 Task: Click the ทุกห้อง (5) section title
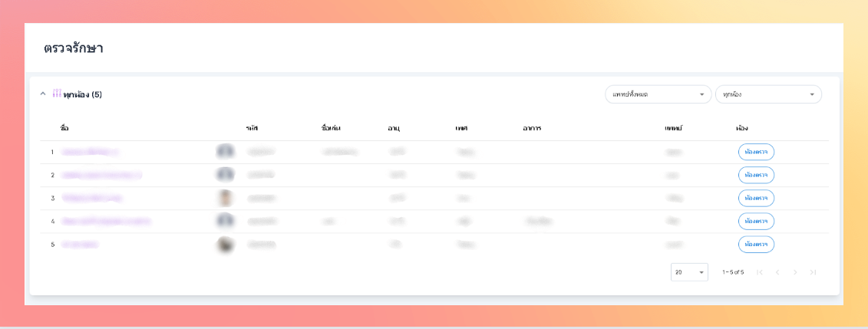(82, 94)
